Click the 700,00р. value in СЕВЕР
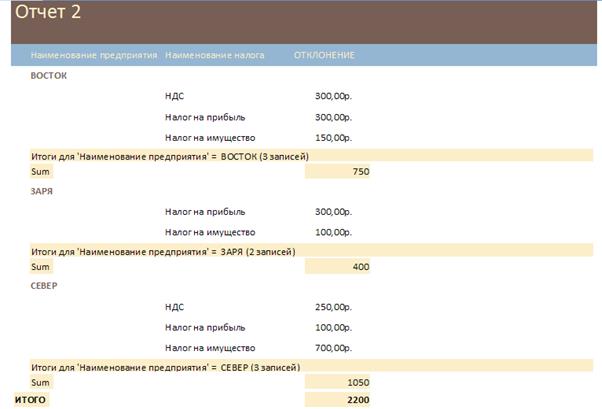 tap(333, 348)
